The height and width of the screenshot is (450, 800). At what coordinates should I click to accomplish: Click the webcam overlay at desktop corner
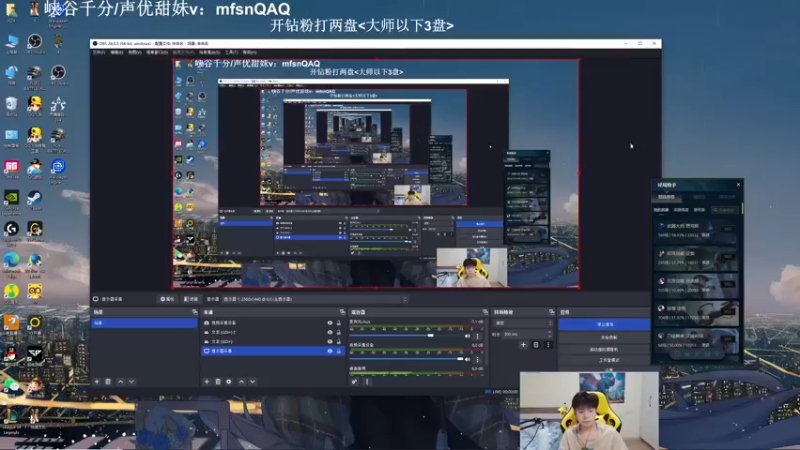589,411
